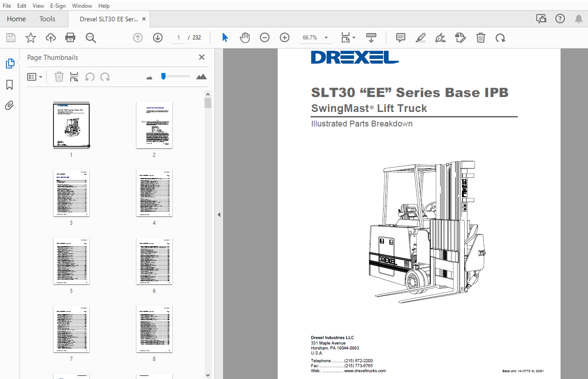
Task: Click the Save file icon
Action: pos(10,38)
